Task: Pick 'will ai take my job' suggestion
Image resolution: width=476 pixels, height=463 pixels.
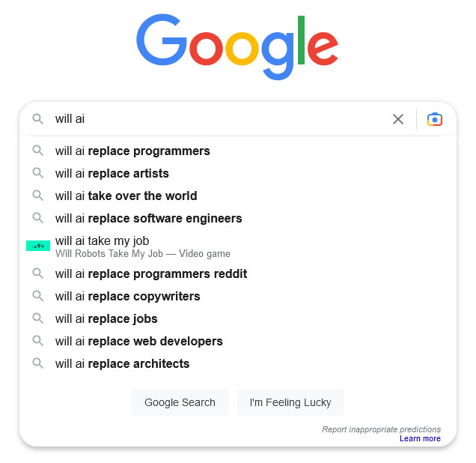Action: pos(103,240)
